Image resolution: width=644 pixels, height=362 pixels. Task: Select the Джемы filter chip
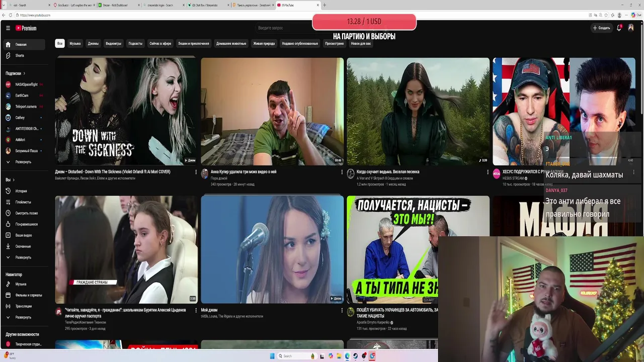pyautogui.click(x=93, y=44)
